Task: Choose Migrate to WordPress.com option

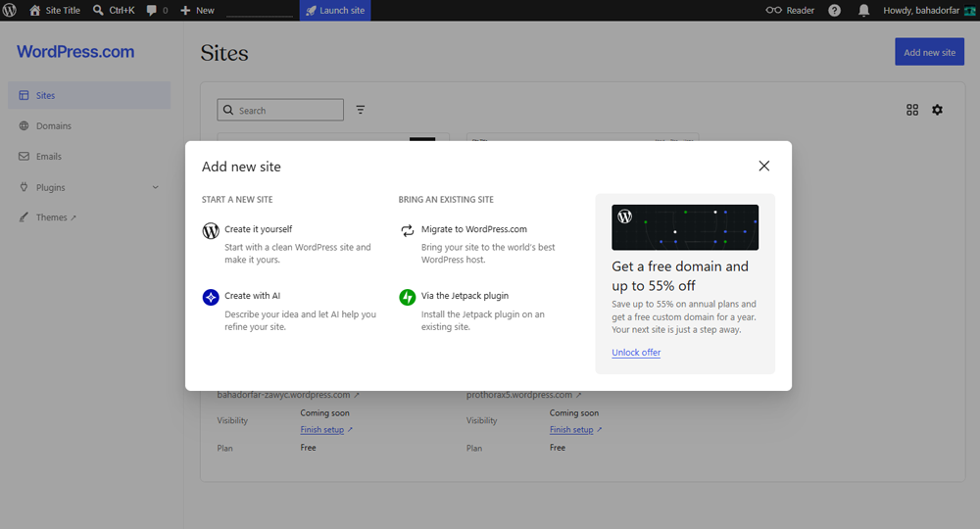Action: coord(488,244)
